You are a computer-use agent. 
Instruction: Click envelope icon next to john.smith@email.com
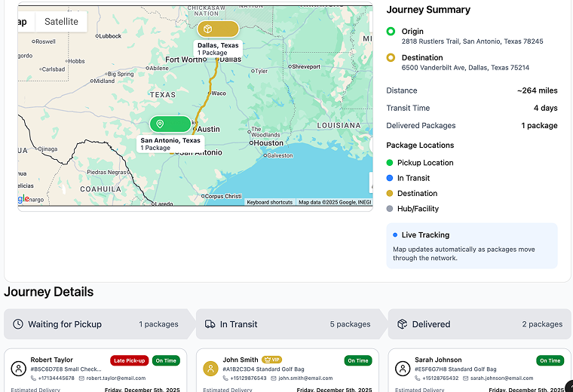(x=274, y=378)
